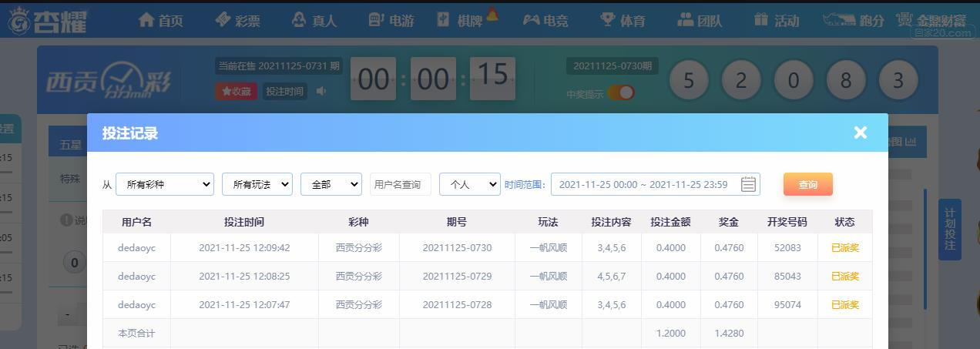
Task: Click the 投注金额 column header
Action: pos(670,222)
